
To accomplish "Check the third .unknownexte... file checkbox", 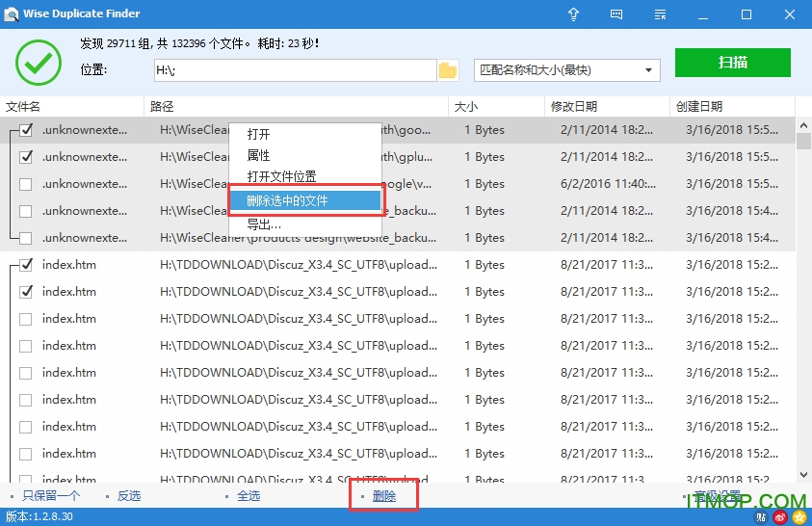I will click(x=26, y=184).
